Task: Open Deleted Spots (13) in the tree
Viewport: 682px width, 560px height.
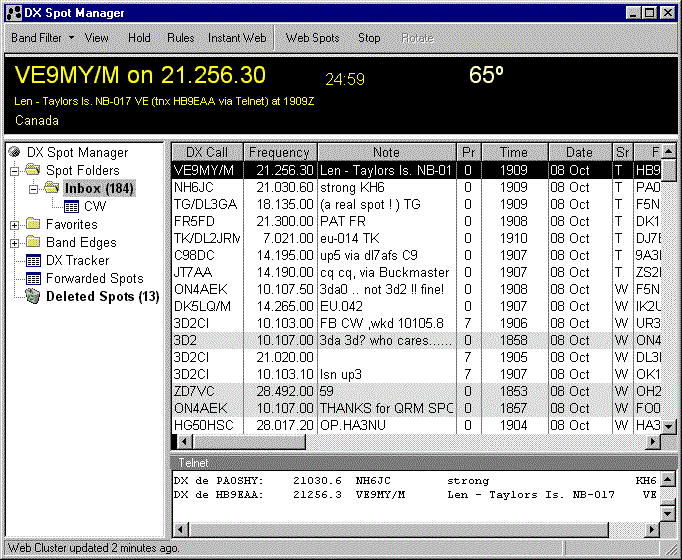Action: pyautogui.click(x=103, y=296)
